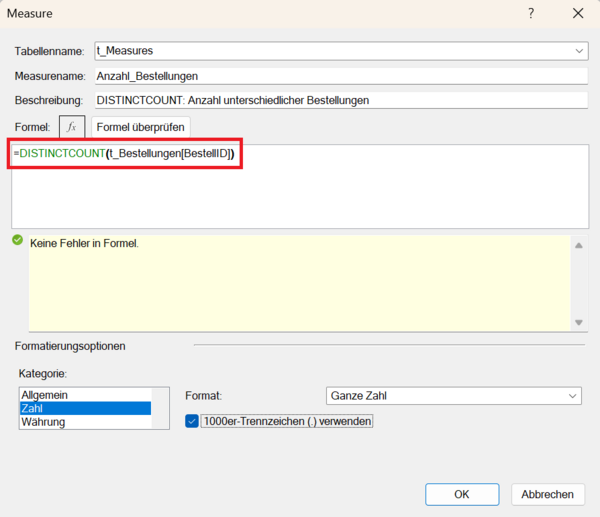Click the Keine Fehler in Formel message
Screen dimensions: 600x517
click(x=84, y=244)
